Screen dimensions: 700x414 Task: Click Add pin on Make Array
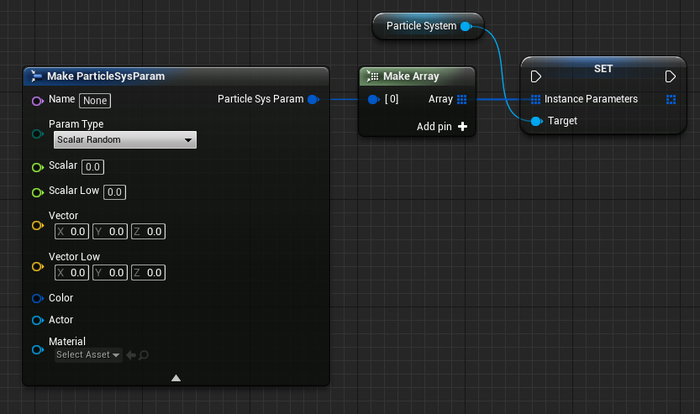(x=442, y=127)
